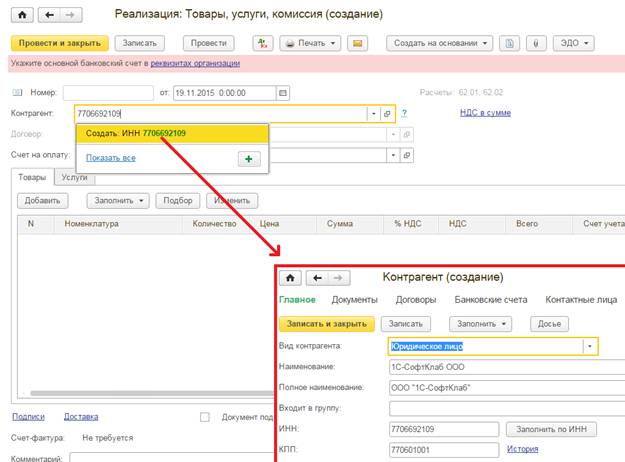Click the Полное наименование field

tap(507, 388)
